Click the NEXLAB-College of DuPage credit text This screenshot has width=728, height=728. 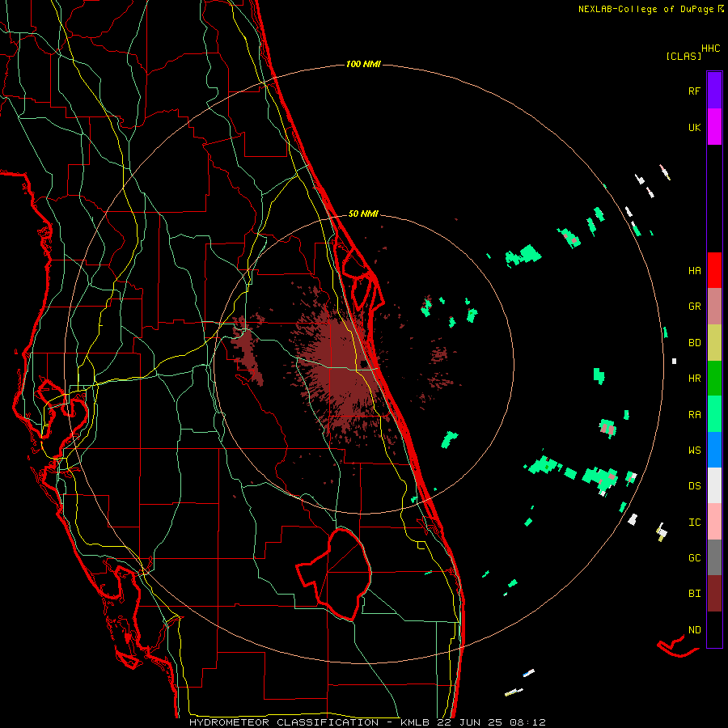pyautogui.click(x=651, y=9)
